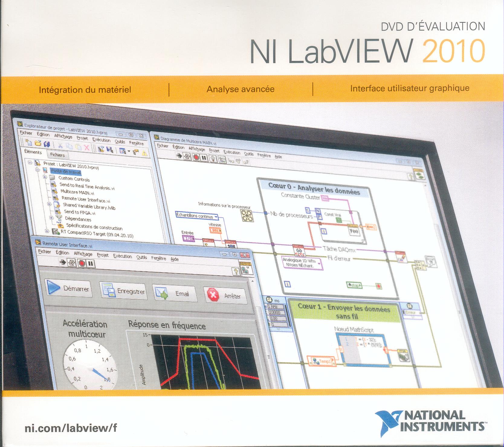Screen dimensions: 504x447
Task: Select Multicore MAIN.vi in the project tree
Action: (77, 192)
